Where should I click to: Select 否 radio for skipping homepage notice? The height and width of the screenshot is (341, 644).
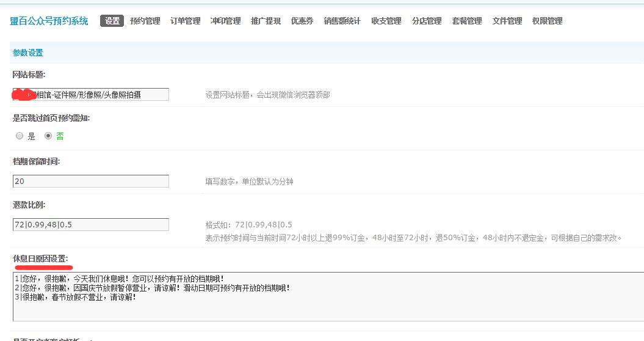point(48,136)
